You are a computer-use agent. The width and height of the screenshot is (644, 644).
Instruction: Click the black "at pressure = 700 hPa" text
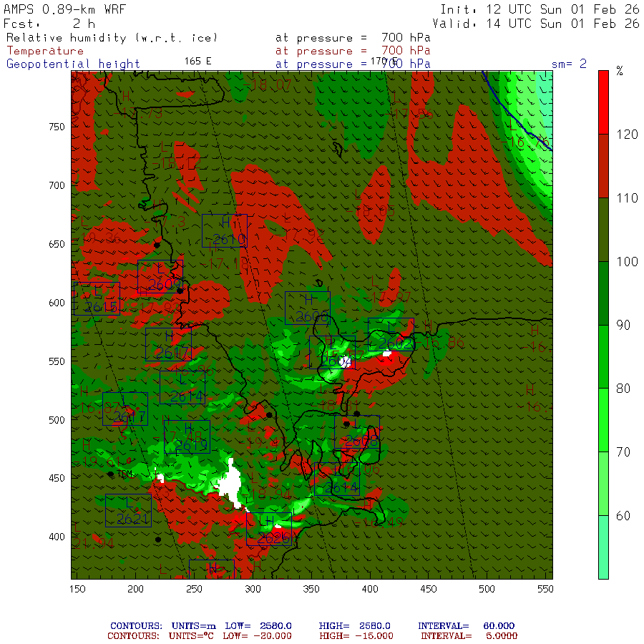click(353, 38)
